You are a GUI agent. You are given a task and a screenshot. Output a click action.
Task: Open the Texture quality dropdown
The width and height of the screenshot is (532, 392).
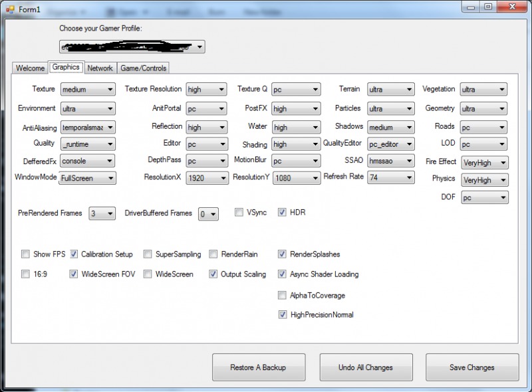pyautogui.click(x=295, y=89)
